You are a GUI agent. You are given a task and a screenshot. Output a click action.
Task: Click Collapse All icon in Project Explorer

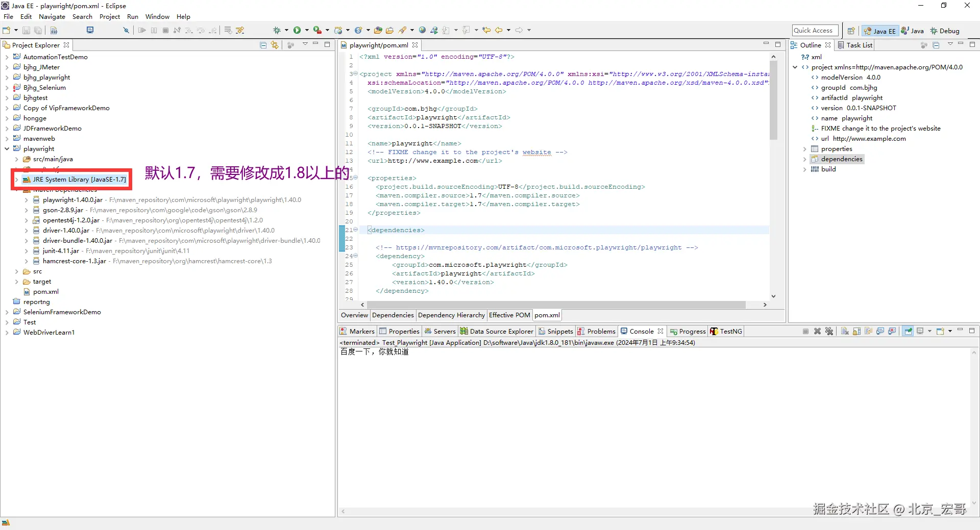pyautogui.click(x=263, y=45)
